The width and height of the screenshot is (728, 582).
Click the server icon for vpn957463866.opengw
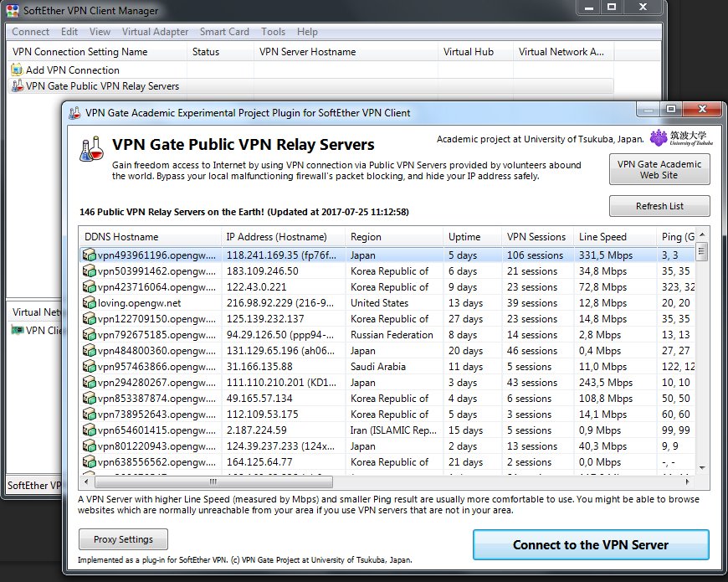tap(89, 367)
